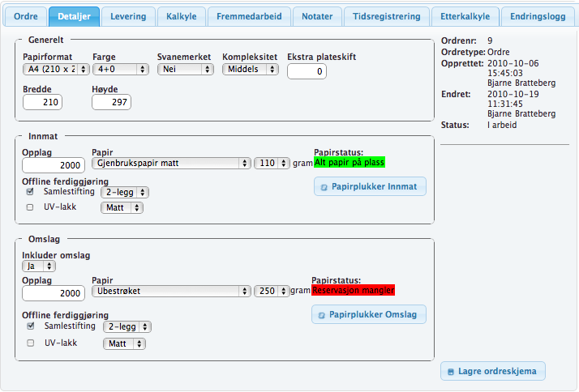Toggle Samlestifting checkbox in Innmat section
Viewport: 579px width, 392px height.
pos(30,192)
